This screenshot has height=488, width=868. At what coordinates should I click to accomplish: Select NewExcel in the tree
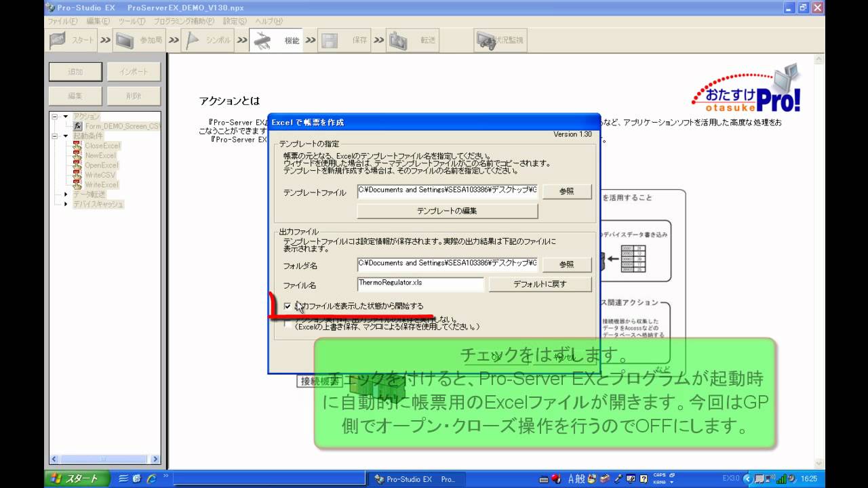point(100,155)
